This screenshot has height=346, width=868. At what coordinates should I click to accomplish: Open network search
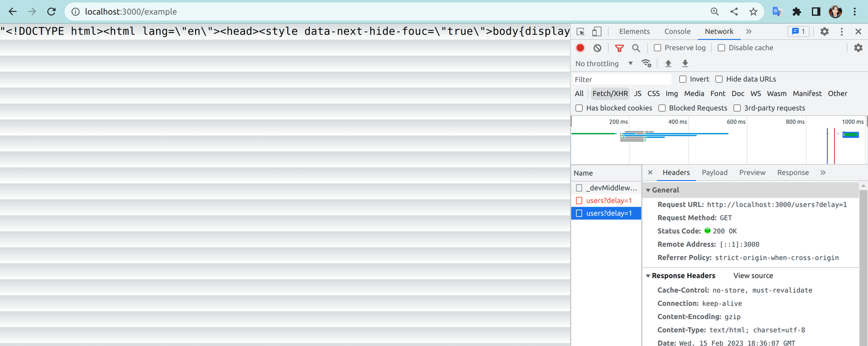(x=636, y=48)
